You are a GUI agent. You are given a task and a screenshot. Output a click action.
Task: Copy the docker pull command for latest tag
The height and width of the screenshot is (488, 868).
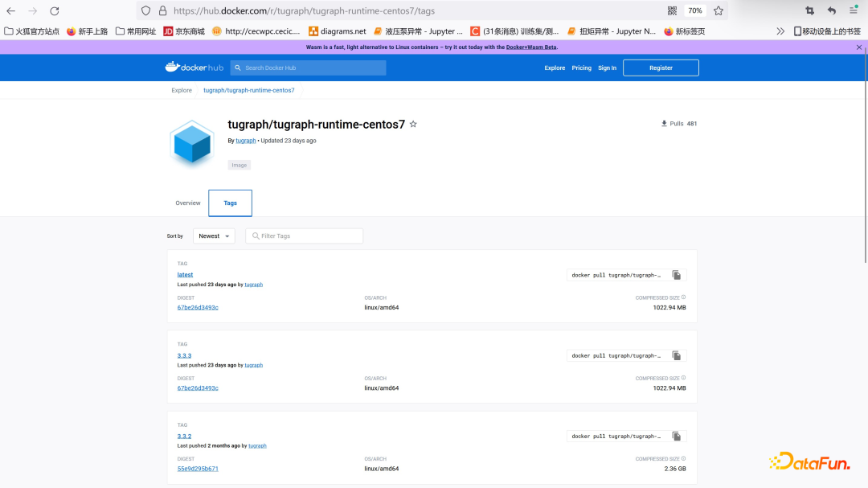point(676,274)
